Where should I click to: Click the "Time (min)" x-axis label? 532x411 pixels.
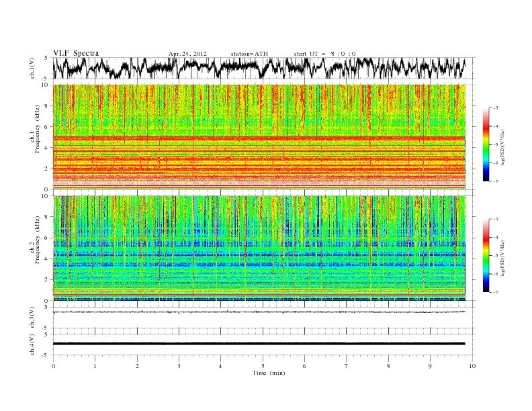[269, 373]
